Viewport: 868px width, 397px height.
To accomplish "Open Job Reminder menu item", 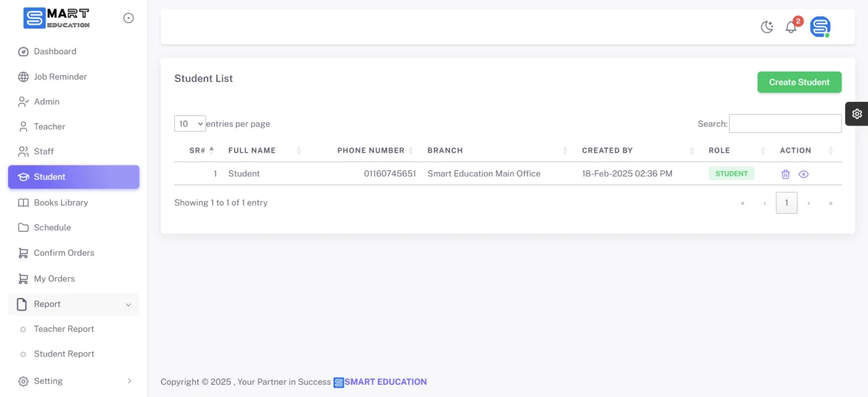I will [73, 77].
